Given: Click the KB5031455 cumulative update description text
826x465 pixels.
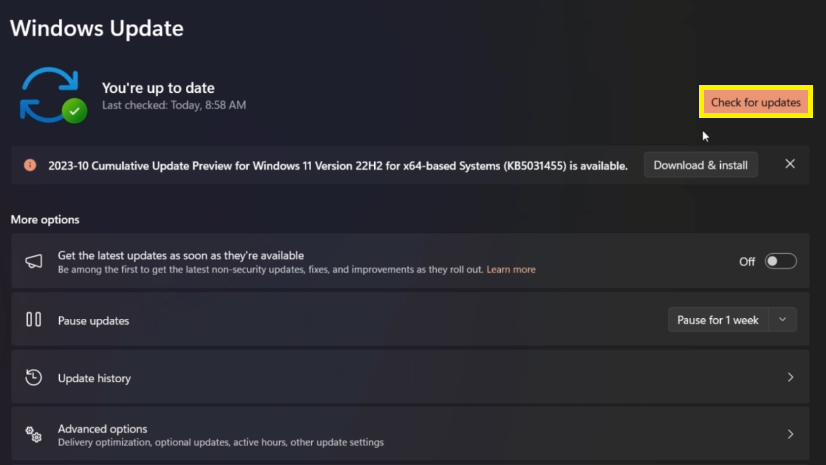Looking at the screenshot, I should 338,166.
